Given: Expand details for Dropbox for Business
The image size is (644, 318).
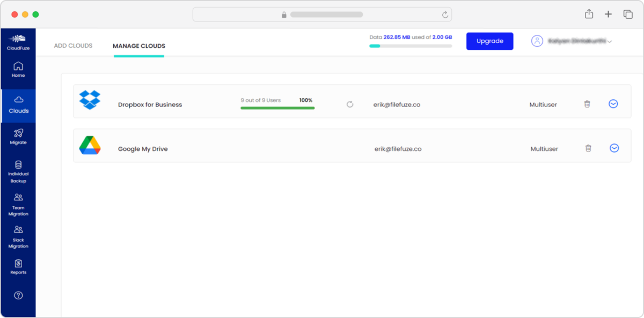Looking at the screenshot, I should [x=613, y=104].
